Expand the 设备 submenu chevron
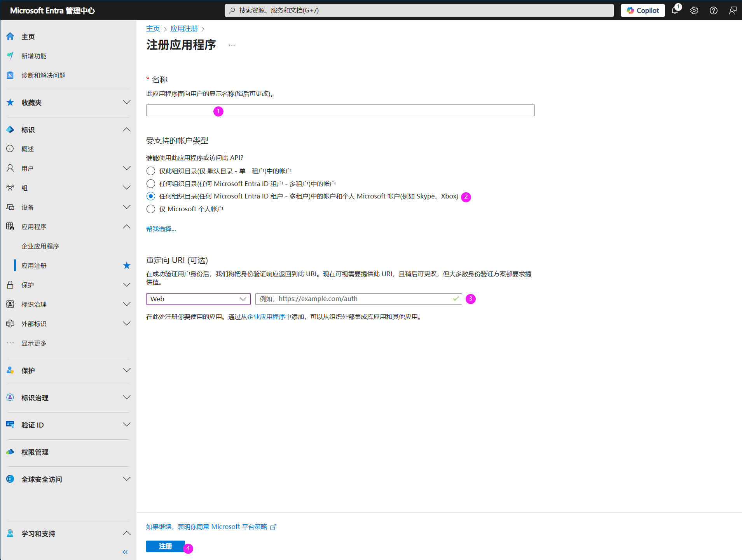This screenshot has width=742, height=560. 127,207
